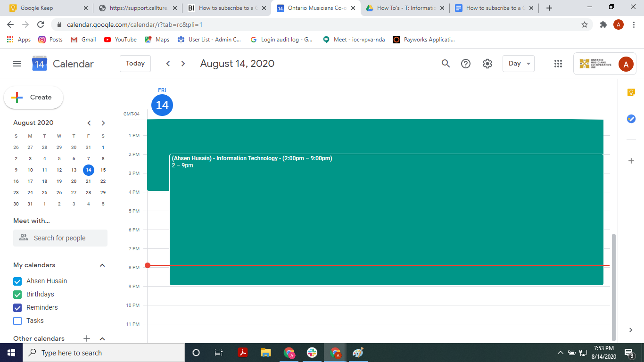Open the Apps bookmark
644x362 pixels.
click(19, 40)
